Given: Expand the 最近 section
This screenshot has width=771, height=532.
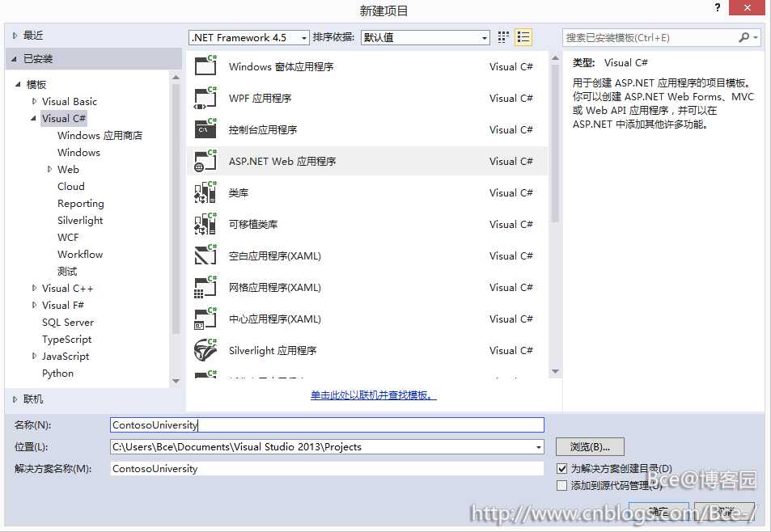Looking at the screenshot, I should click(15, 36).
